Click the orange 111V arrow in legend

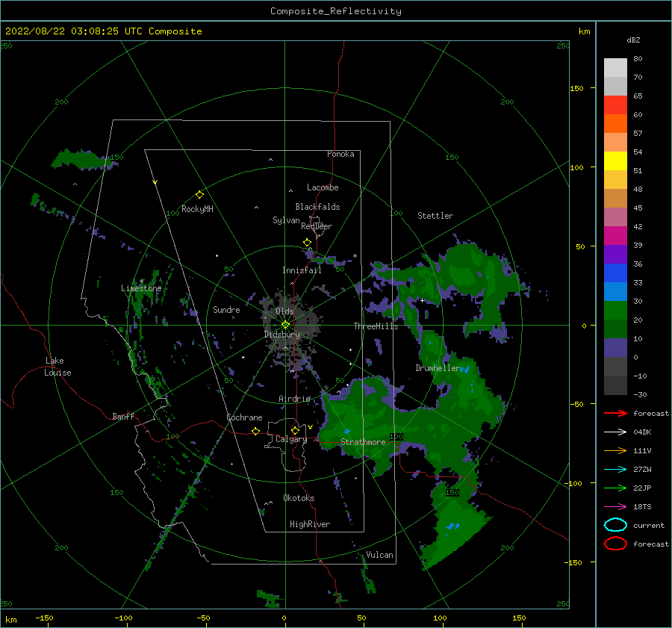[x=616, y=450]
